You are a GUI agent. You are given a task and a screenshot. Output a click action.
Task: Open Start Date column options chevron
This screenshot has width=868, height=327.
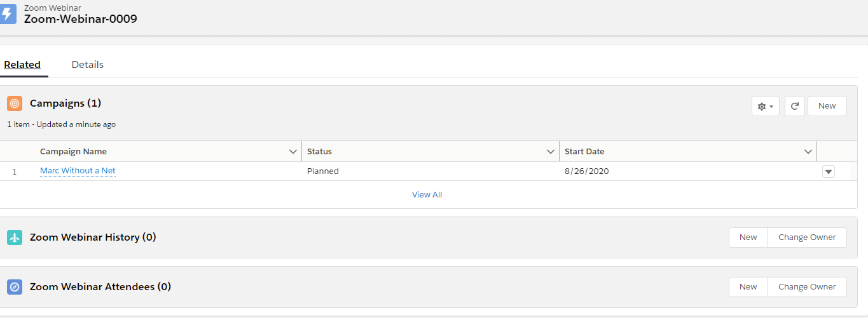(x=808, y=152)
